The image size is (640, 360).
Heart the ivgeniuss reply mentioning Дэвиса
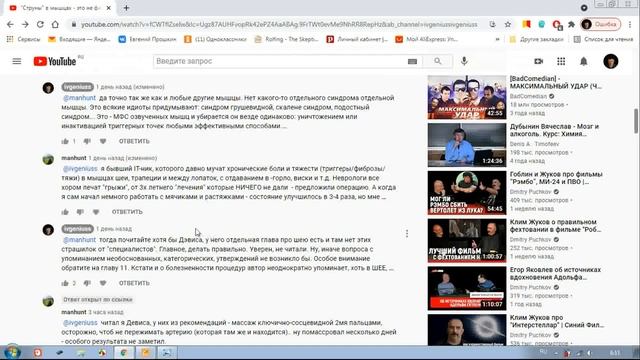pos(103,283)
